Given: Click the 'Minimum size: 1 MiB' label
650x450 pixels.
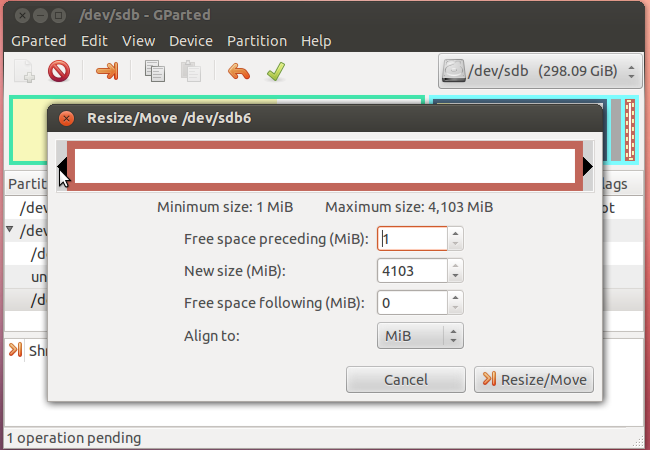Looking at the screenshot, I should point(225,207).
